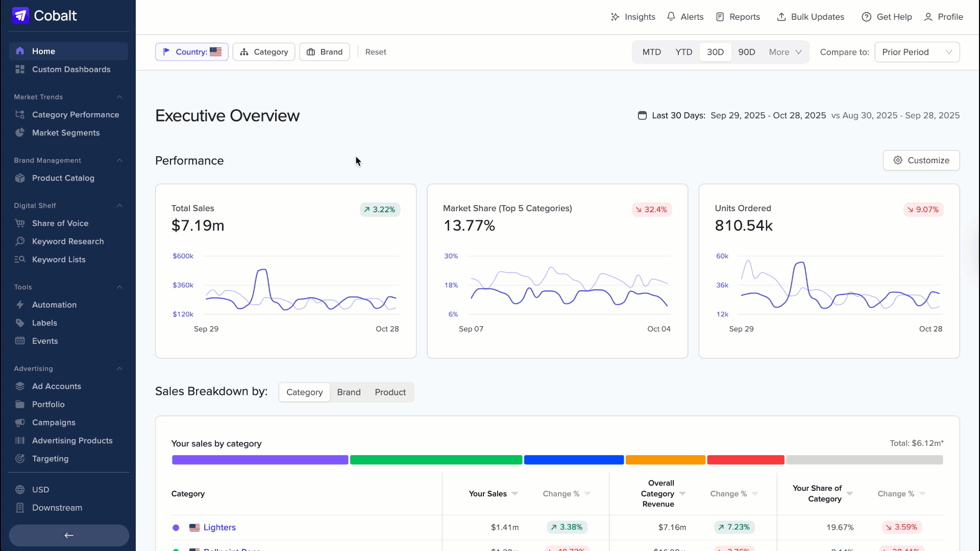Screen dimensions: 980x551
Task: Click the date range calendar icon
Action: [642, 116]
